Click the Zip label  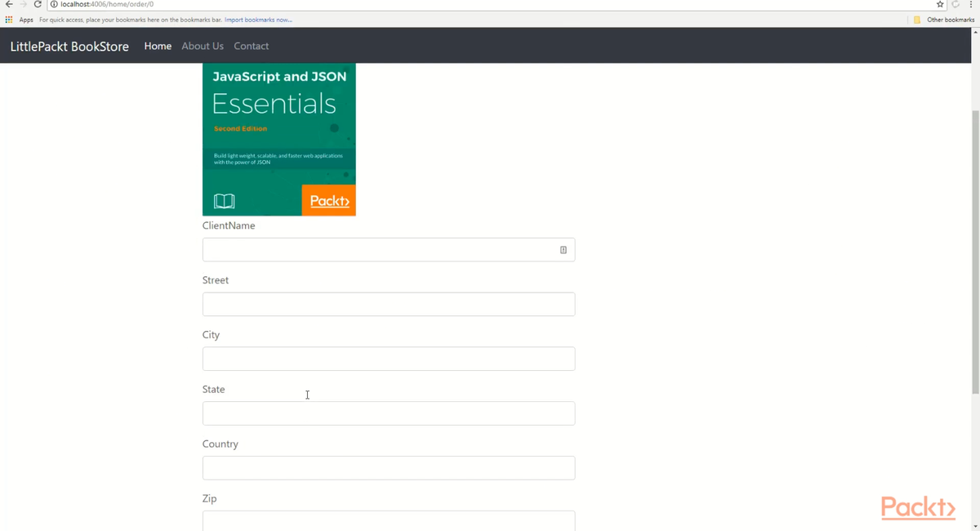coord(209,498)
